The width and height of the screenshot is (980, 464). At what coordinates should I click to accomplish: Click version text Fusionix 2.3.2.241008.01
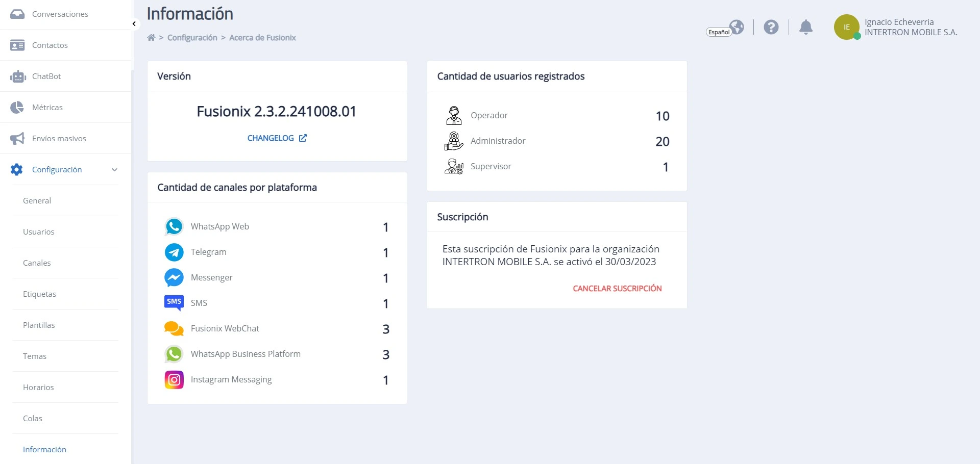[x=277, y=112]
